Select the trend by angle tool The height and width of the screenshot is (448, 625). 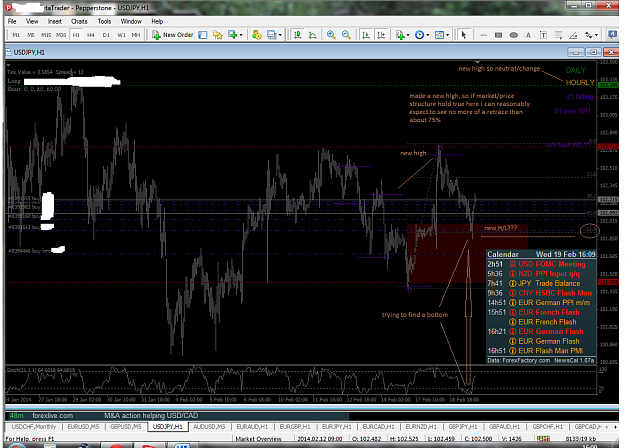pos(573,35)
